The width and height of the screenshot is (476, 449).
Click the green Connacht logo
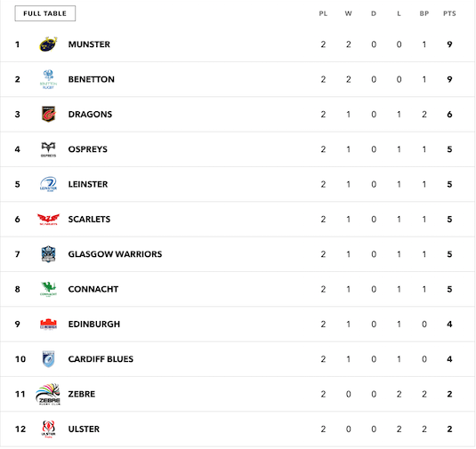point(48,289)
